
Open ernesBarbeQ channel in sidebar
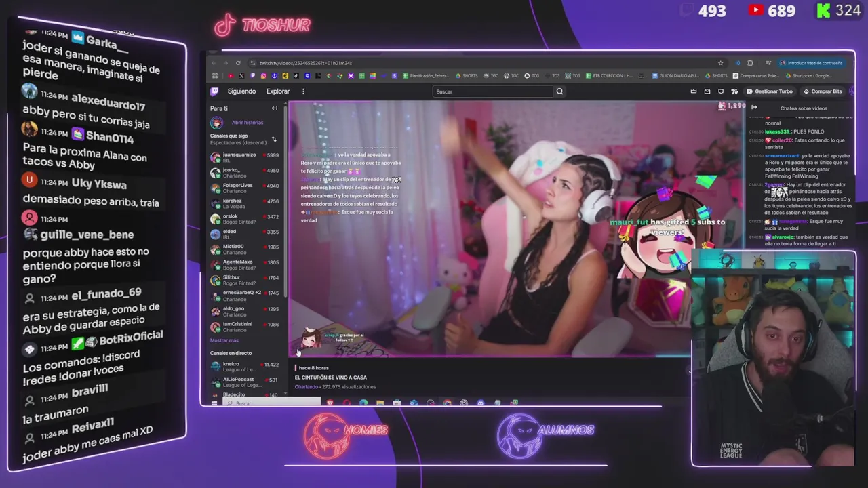tap(245, 296)
